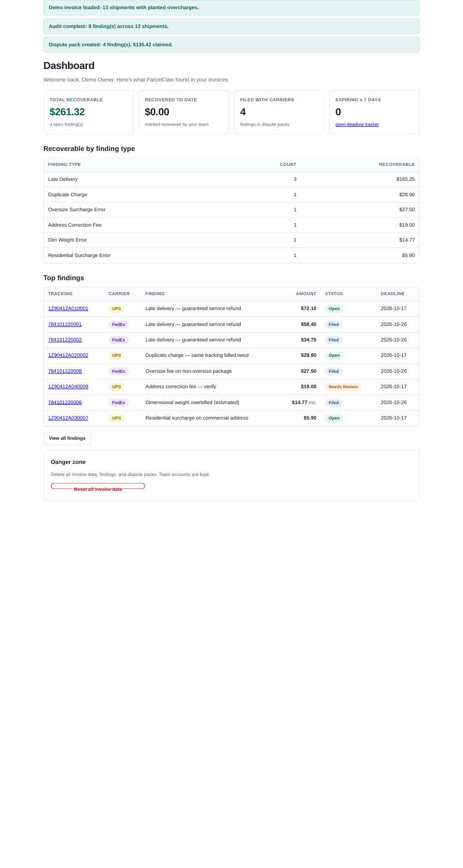Image resolution: width=463 pixels, height=868 pixels.
Task: Click the FILED WITH CARRIERS card label
Action: click(x=267, y=100)
